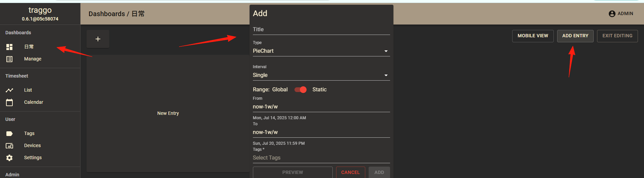This screenshot has width=644, height=178.
Task: Click the Calendar icon in sidebar
Action: [9, 102]
